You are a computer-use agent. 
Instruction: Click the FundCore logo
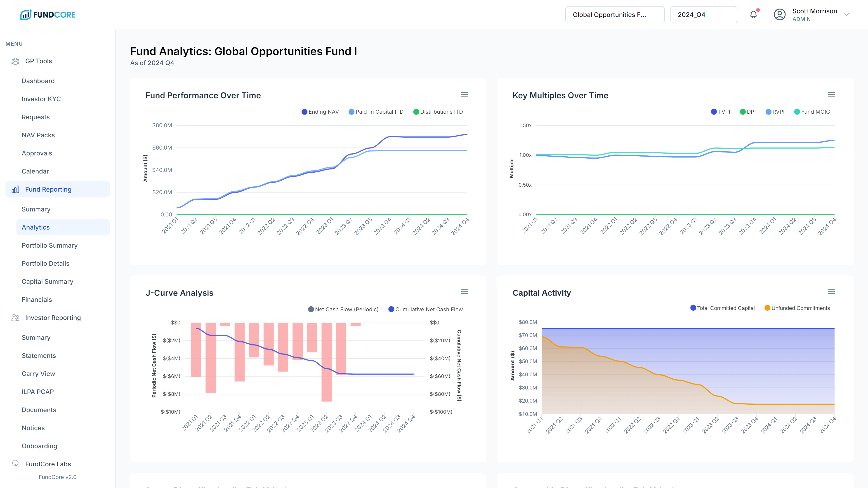pyautogui.click(x=47, y=14)
